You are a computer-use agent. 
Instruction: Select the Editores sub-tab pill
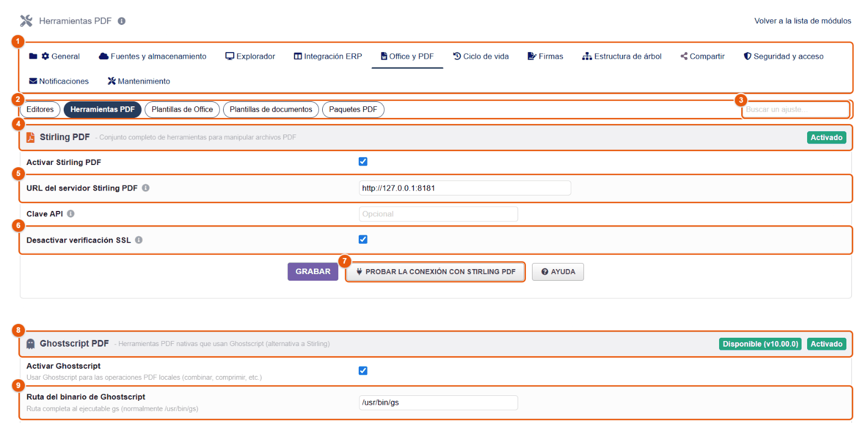[40, 110]
